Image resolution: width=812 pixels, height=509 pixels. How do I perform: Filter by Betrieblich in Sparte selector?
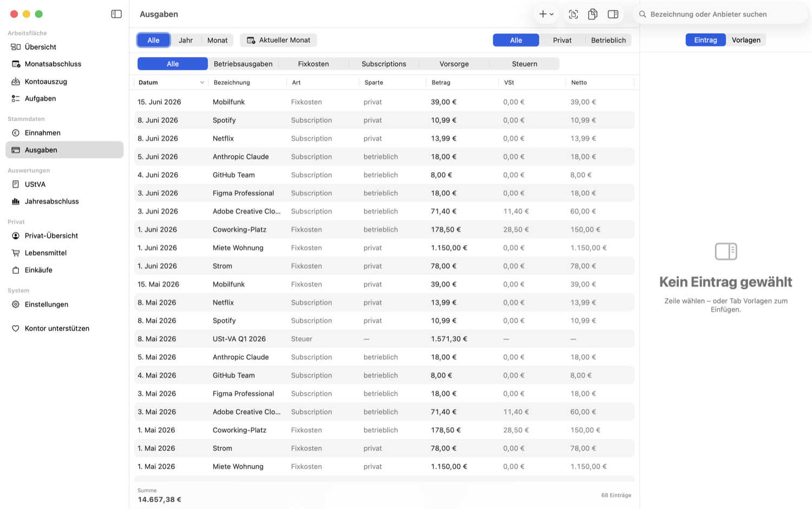(x=608, y=40)
